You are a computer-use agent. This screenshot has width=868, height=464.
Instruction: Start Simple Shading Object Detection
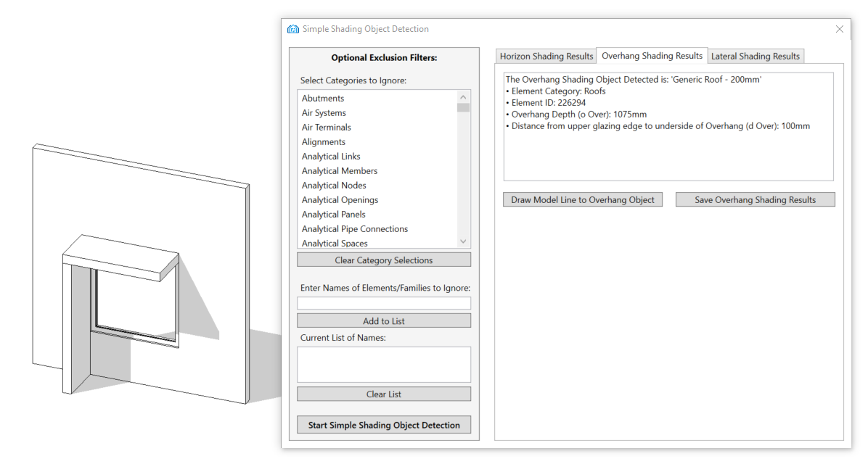coord(383,425)
